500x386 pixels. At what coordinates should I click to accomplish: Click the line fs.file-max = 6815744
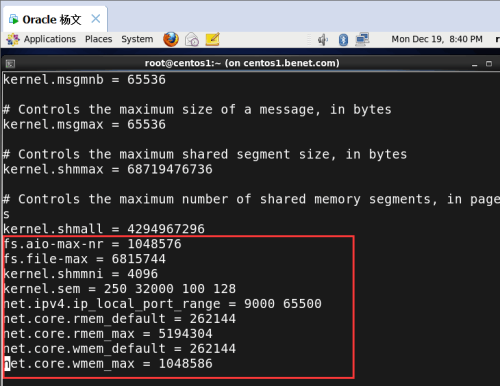point(84,259)
